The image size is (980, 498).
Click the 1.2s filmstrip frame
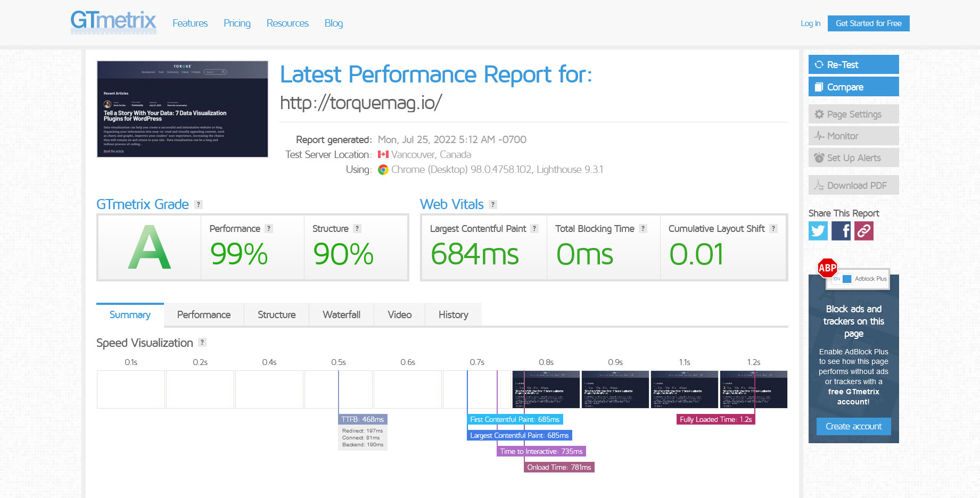pyautogui.click(x=754, y=389)
